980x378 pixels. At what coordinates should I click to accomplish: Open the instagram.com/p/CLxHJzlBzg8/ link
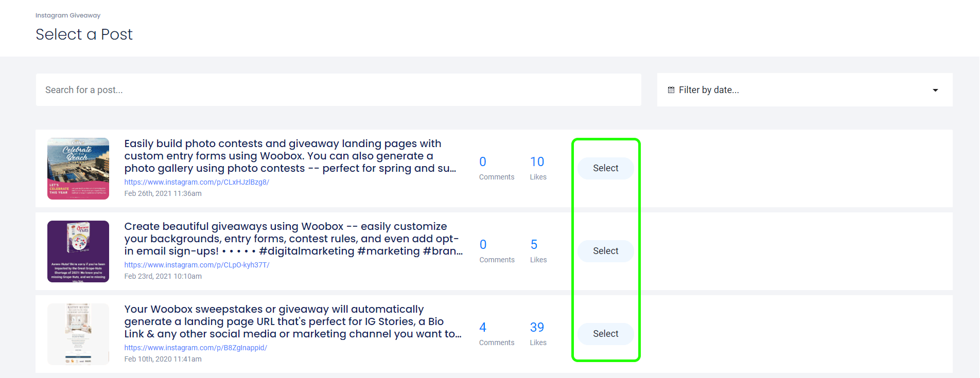pos(197,182)
